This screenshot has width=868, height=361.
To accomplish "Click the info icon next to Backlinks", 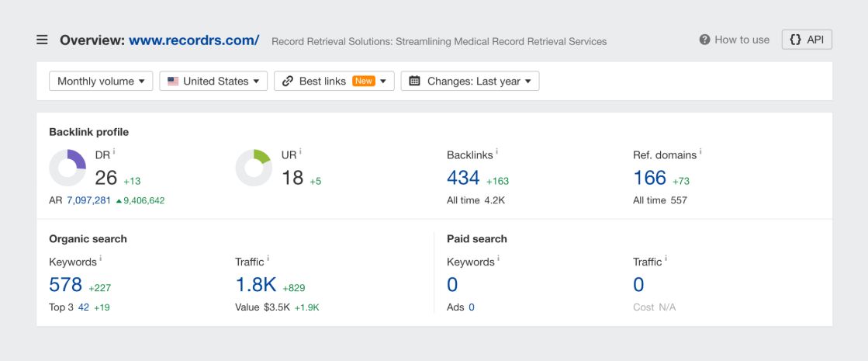I will tap(496, 151).
